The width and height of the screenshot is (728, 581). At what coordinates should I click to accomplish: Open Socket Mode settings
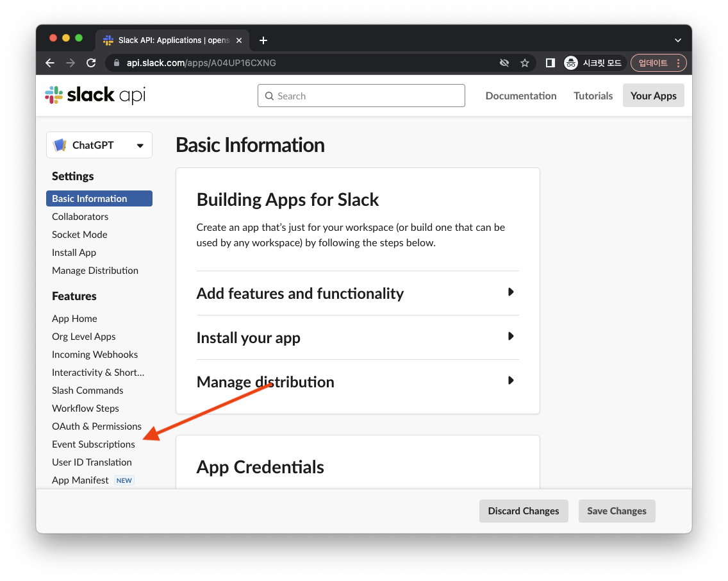(79, 235)
